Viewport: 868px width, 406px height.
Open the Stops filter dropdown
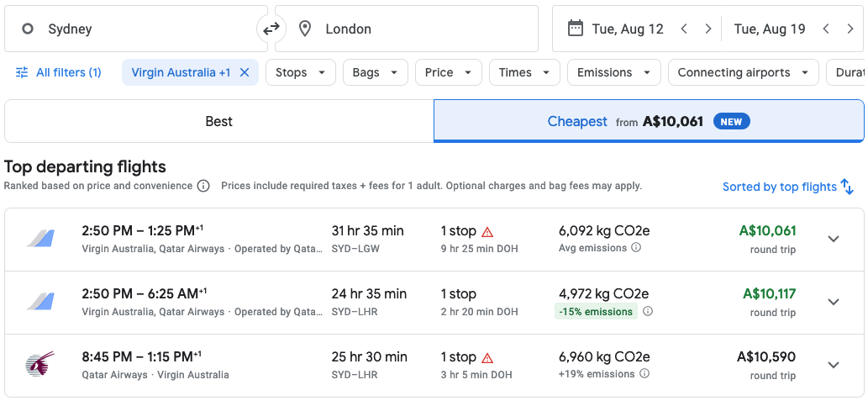301,72
